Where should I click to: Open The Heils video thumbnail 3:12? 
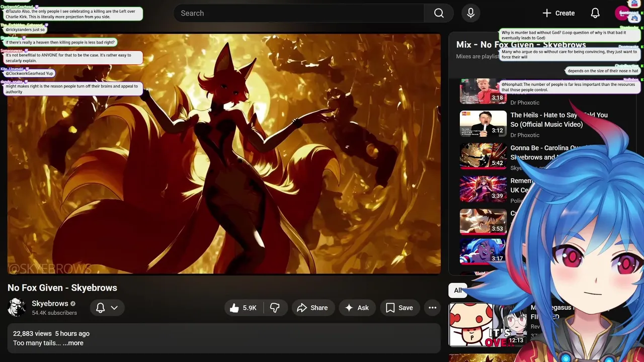click(x=483, y=124)
